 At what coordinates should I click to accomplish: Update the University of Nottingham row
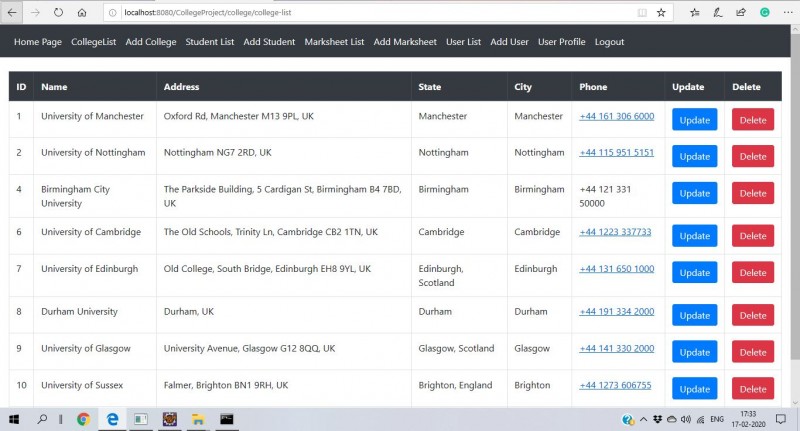point(694,156)
